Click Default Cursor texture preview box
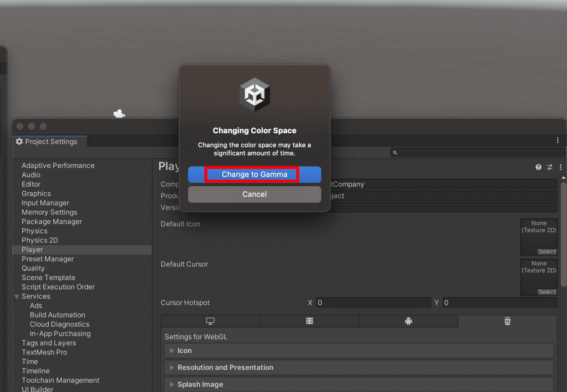The width and height of the screenshot is (567, 392). point(539,277)
